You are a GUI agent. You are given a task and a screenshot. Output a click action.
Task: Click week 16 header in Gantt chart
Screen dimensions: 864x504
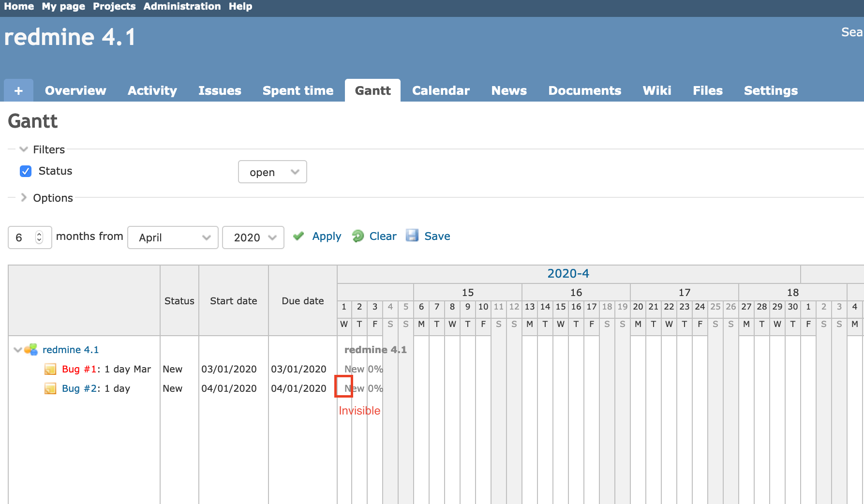click(576, 292)
